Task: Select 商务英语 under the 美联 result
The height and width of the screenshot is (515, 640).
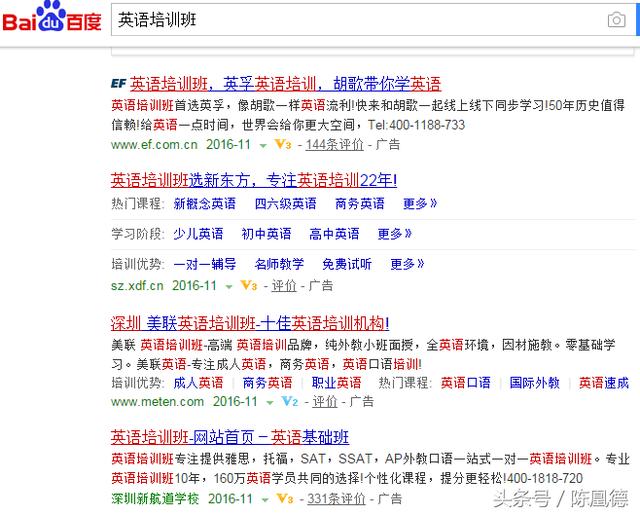Action: pos(267,383)
